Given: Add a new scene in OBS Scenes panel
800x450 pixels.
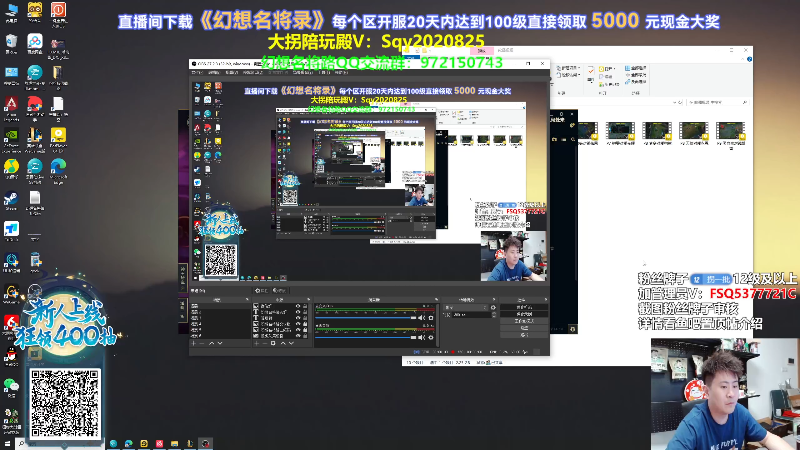Looking at the screenshot, I should (193, 343).
